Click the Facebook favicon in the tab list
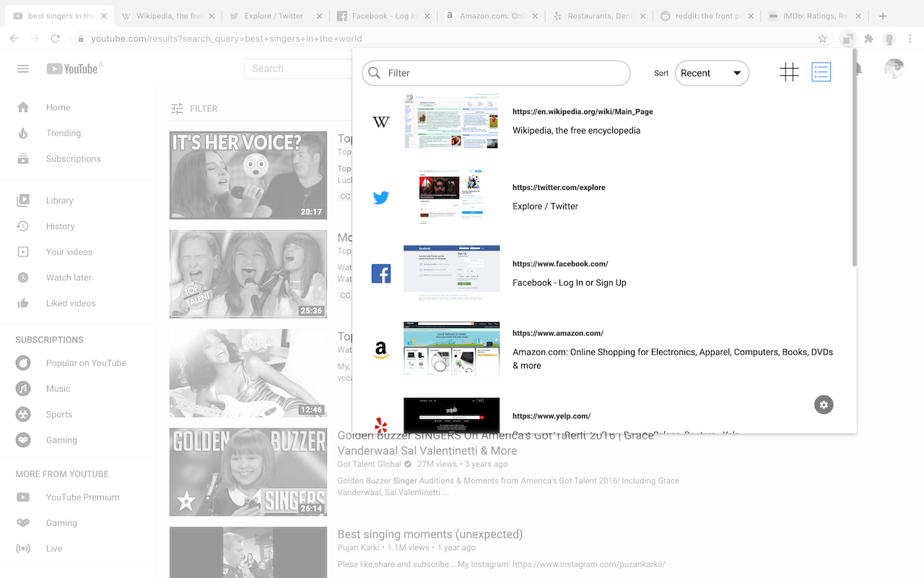The height and width of the screenshot is (578, 924). 380,273
